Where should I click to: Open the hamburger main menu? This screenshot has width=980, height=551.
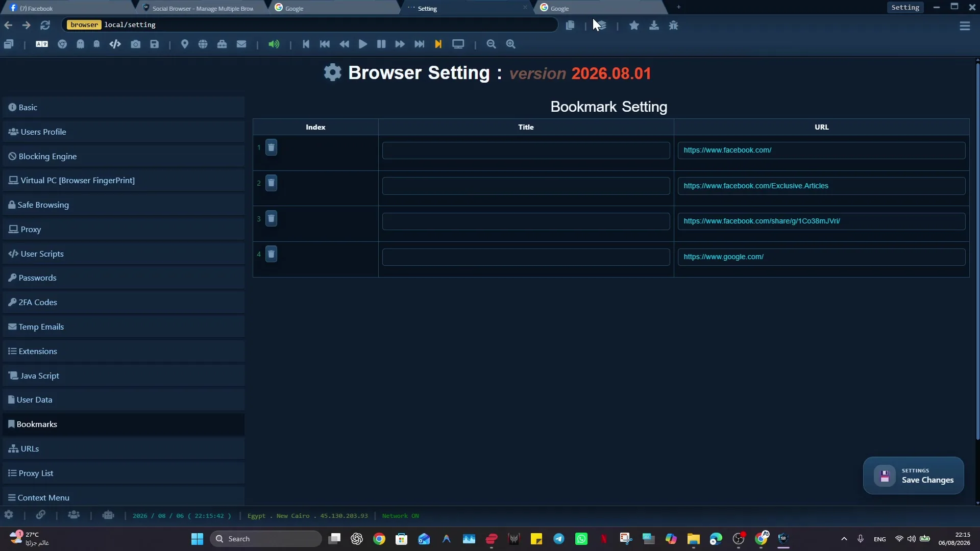[x=965, y=26]
